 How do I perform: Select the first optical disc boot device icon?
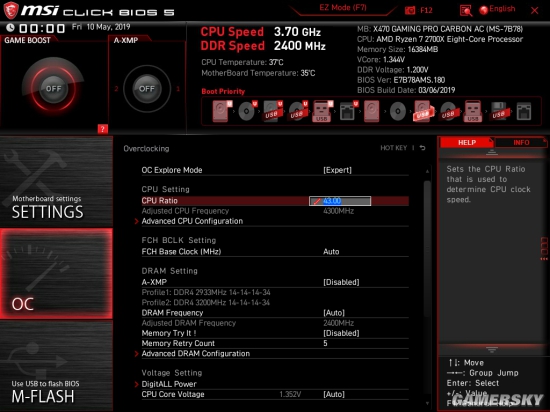247,111
